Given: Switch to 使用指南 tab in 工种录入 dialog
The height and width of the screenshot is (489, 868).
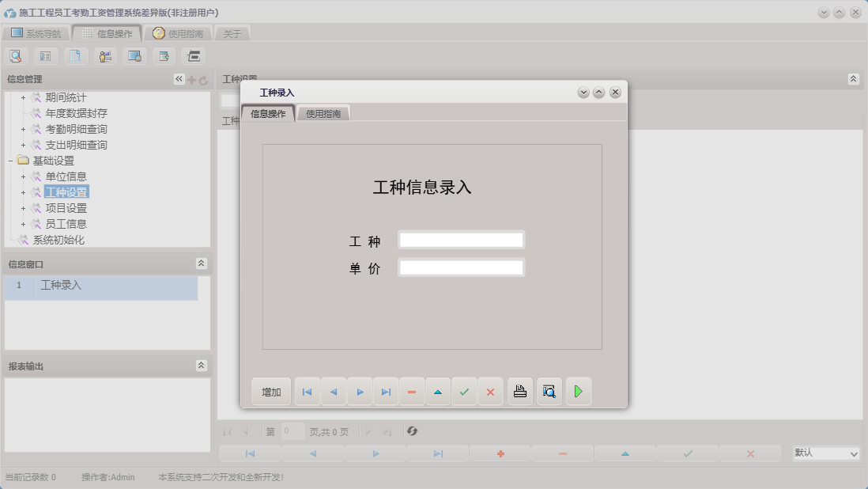Looking at the screenshot, I should point(323,113).
